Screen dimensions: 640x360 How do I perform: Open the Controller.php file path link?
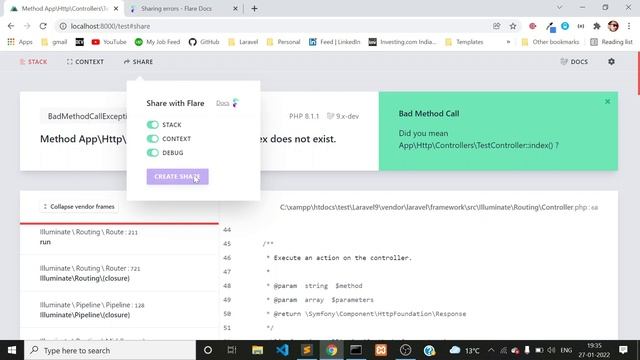tap(439, 207)
